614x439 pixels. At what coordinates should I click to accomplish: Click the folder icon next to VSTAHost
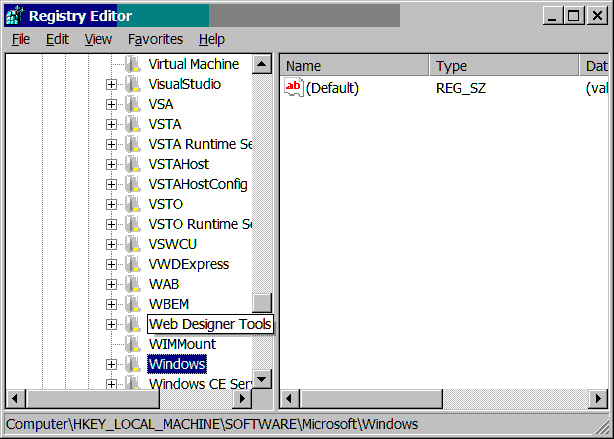pyautogui.click(x=134, y=164)
